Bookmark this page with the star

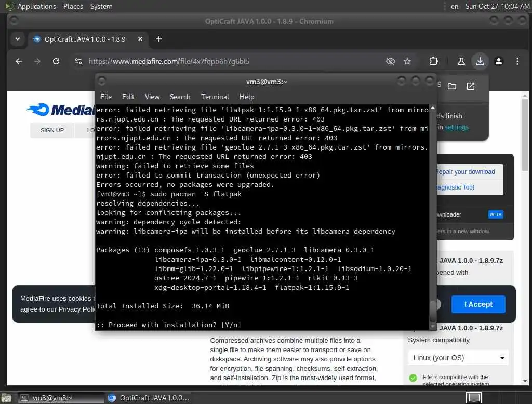coord(407,61)
